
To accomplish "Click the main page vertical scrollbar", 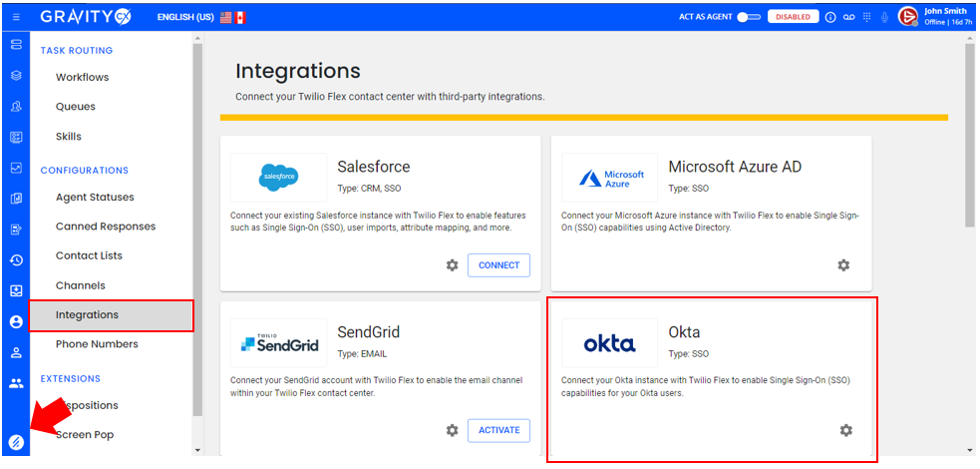I will [x=969, y=135].
